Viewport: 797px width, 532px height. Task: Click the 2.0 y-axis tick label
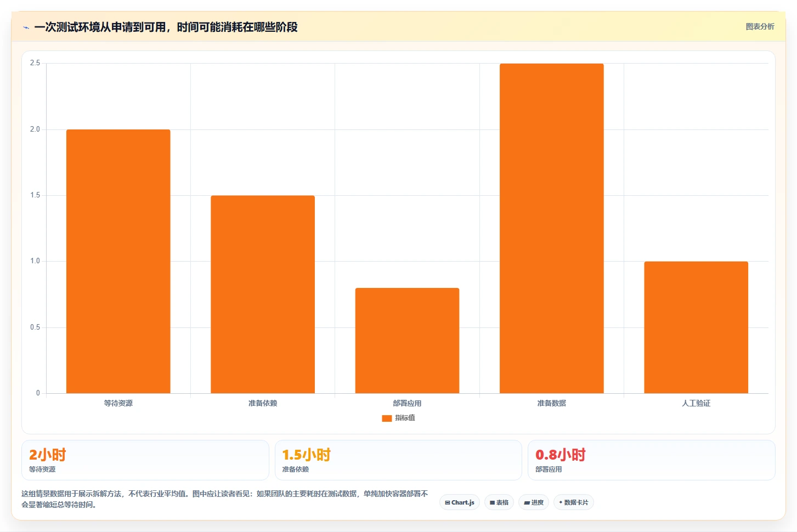(35, 129)
